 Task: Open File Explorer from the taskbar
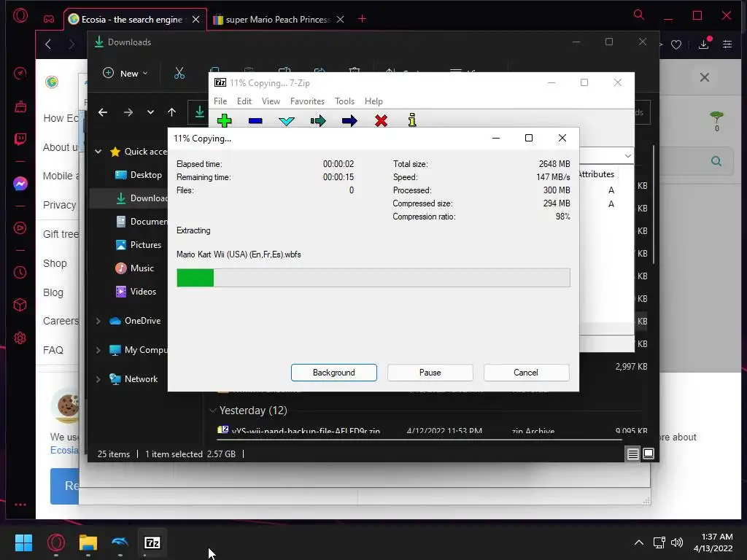point(88,542)
